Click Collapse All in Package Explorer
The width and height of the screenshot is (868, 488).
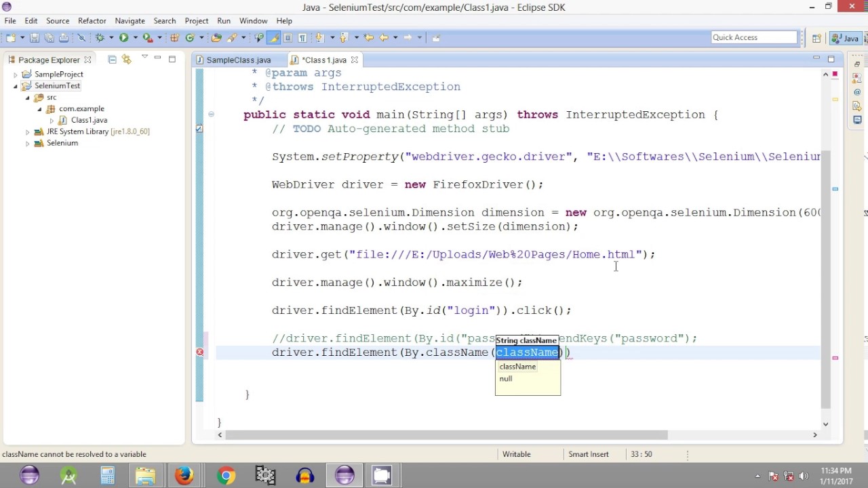(113, 60)
